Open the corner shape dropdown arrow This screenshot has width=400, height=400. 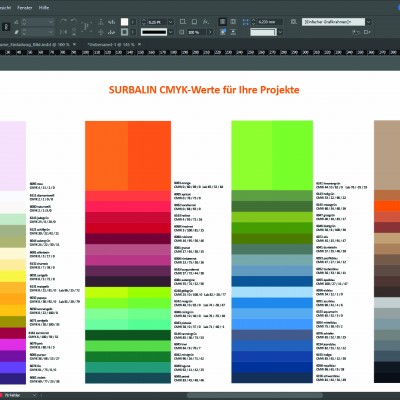click(x=280, y=32)
